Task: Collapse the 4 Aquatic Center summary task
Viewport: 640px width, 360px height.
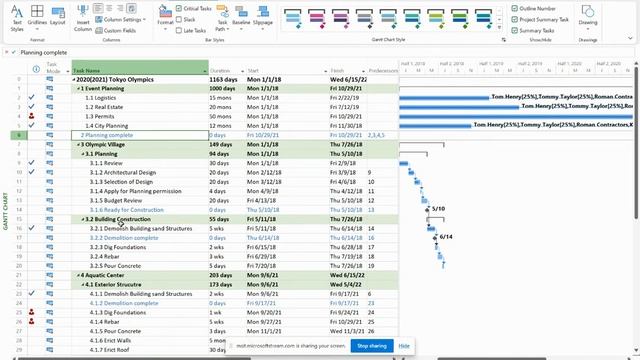Action: pos(78,275)
